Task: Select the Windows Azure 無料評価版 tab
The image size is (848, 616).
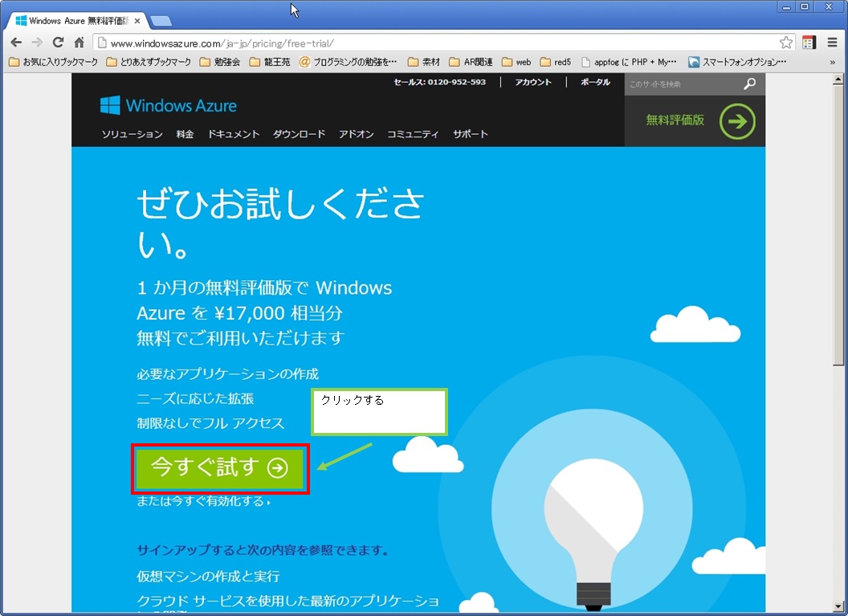Action: 76,21
